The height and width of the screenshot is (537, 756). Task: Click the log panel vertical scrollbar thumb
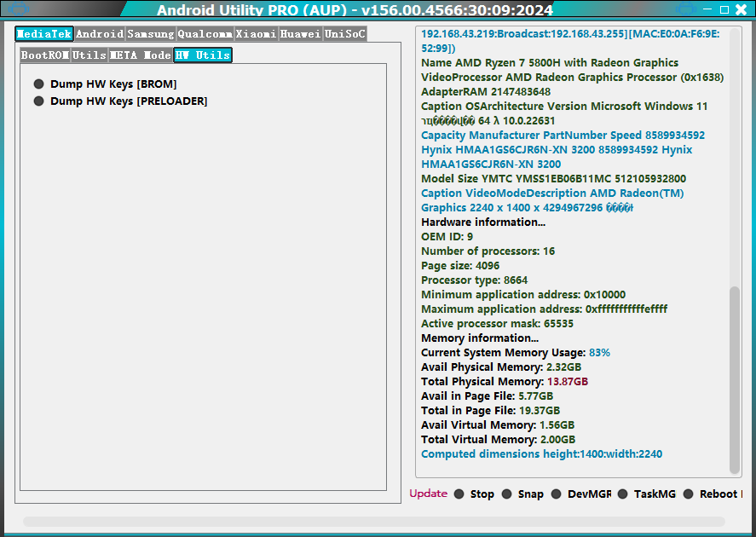pyautogui.click(x=735, y=380)
